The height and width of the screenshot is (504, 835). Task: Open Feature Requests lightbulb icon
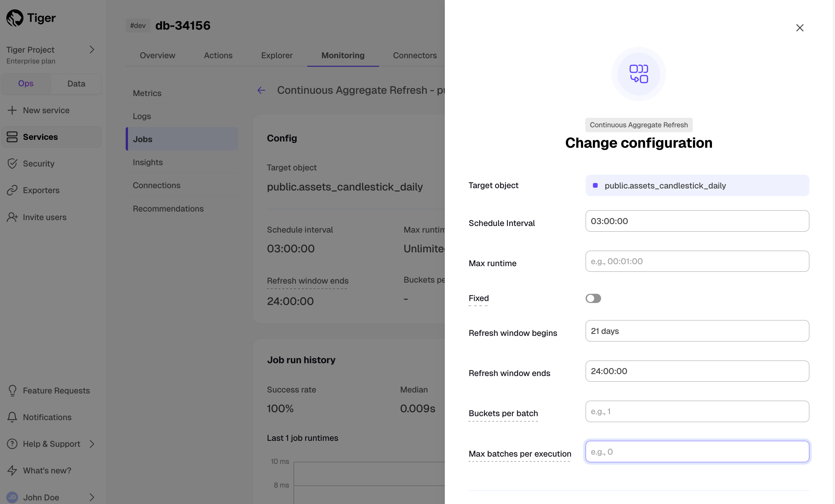[x=12, y=391]
